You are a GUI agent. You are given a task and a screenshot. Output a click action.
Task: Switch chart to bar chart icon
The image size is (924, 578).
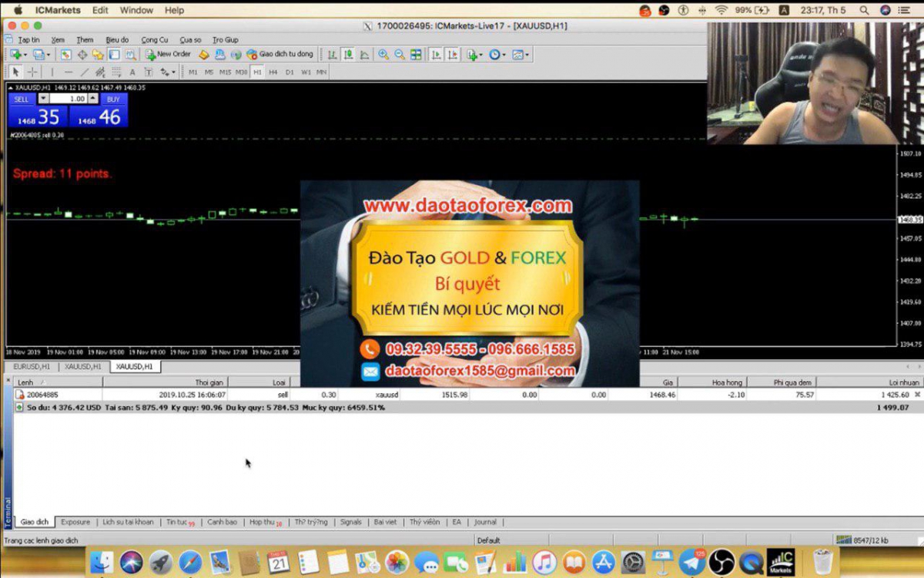(333, 55)
